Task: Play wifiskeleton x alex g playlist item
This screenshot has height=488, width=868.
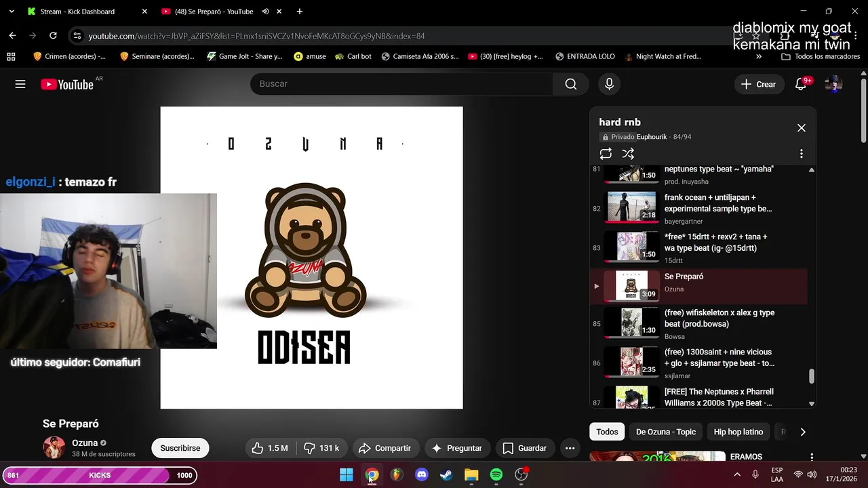Action: (x=698, y=324)
